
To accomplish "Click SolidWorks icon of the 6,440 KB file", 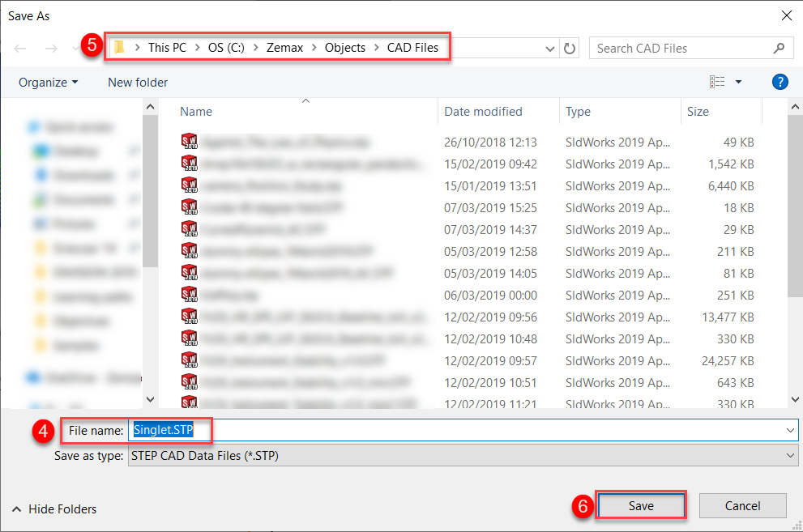I will click(x=189, y=185).
